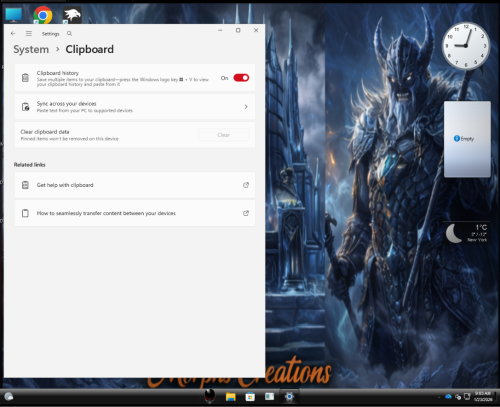Screen dimensions: 500x407
Task: Open File Explorer from the taskbar
Action: tap(231, 397)
